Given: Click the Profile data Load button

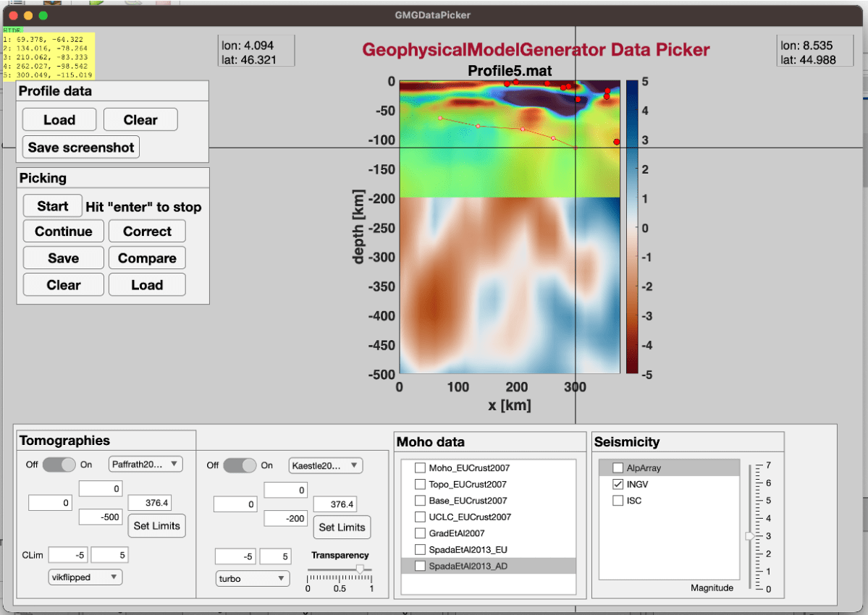Looking at the screenshot, I should (x=59, y=119).
